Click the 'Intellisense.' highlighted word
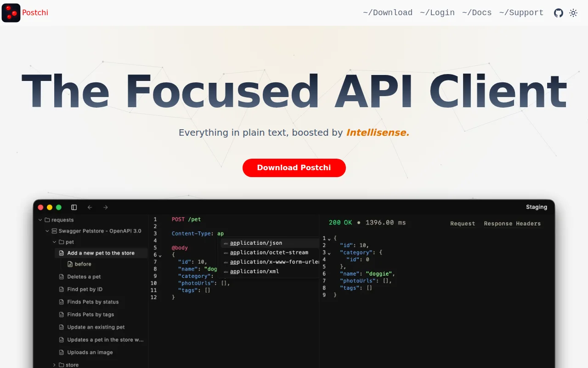This screenshot has width=588, height=368. pos(378,132)
